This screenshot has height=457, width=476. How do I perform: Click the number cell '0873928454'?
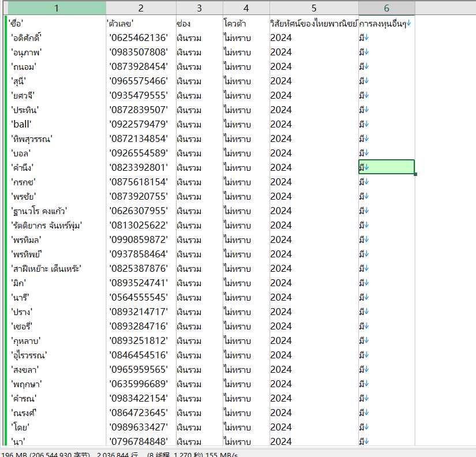click(141, 67)
